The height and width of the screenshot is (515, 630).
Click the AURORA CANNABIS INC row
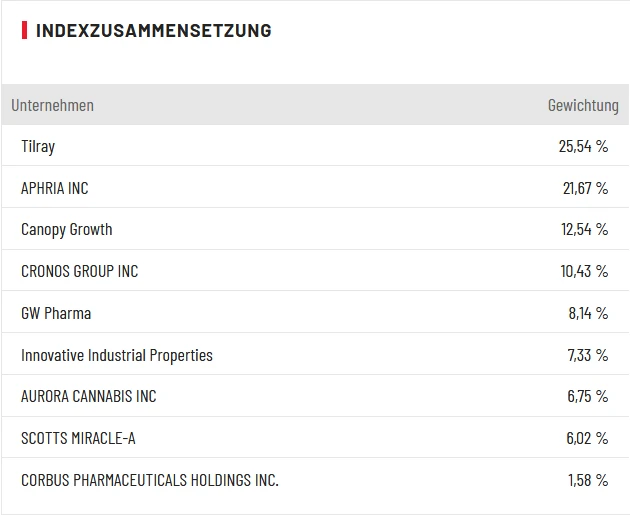[89, 396]
